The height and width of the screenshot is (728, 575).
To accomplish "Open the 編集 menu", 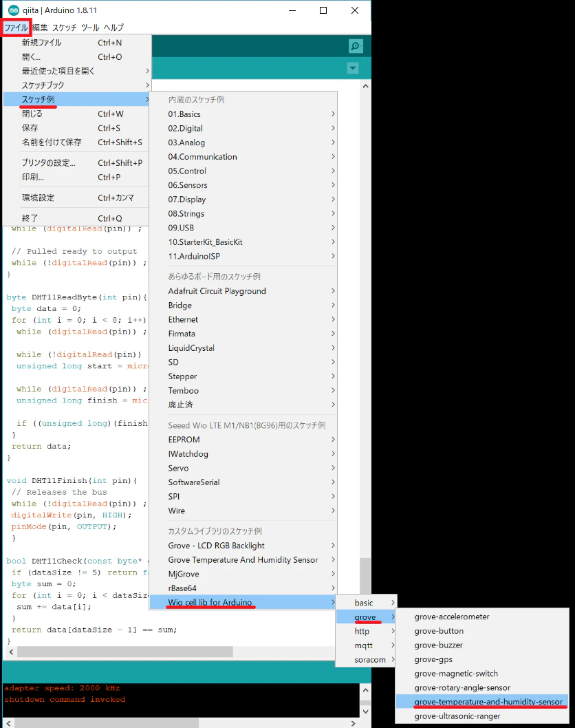I will 40,28.
